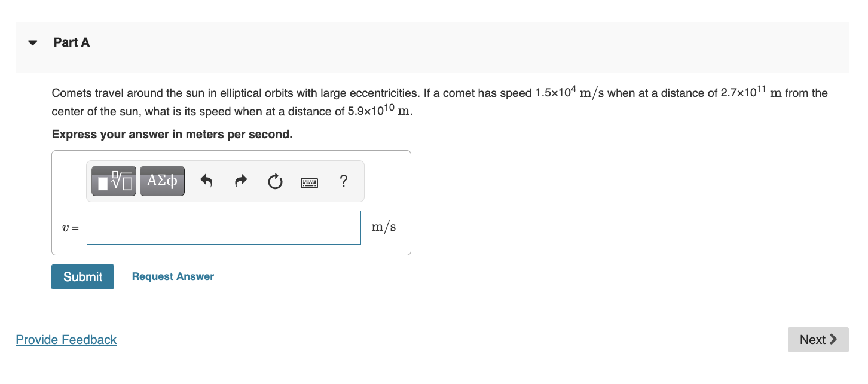868x384 pixels.
Task: Undo the last equation edit
Action: 206,181
